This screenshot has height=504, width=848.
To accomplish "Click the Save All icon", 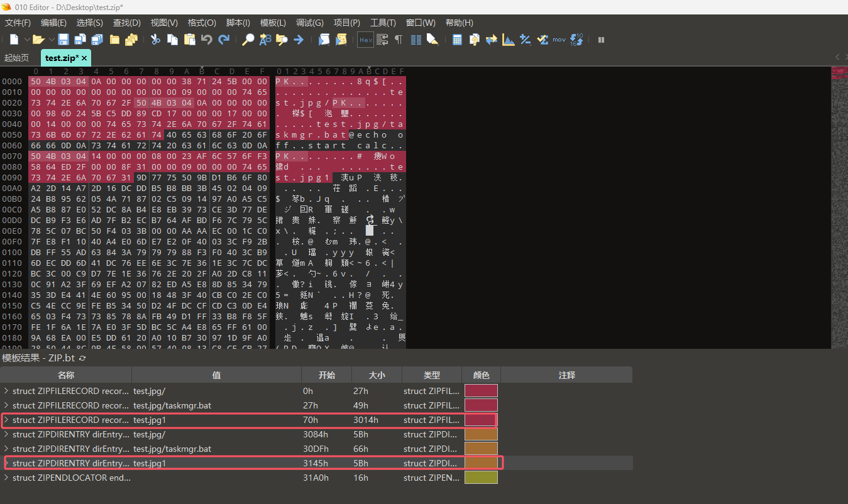I will click(97, 40).
